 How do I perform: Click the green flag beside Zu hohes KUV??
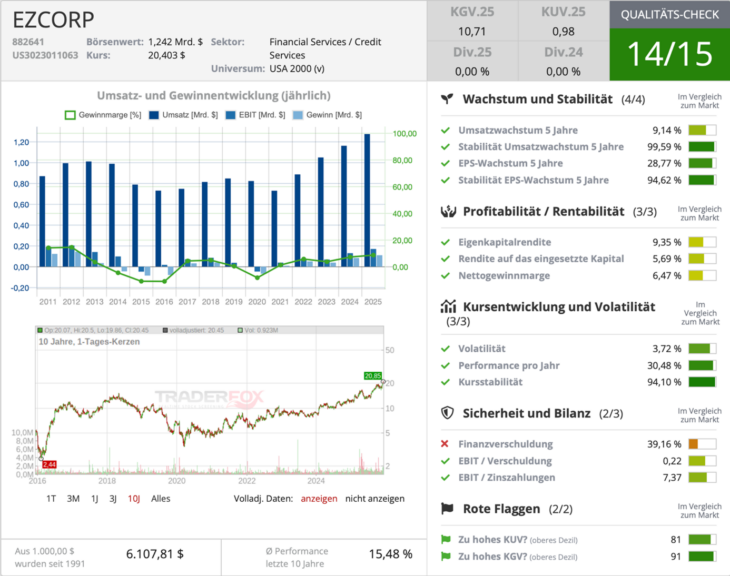(x=445, y=540)
